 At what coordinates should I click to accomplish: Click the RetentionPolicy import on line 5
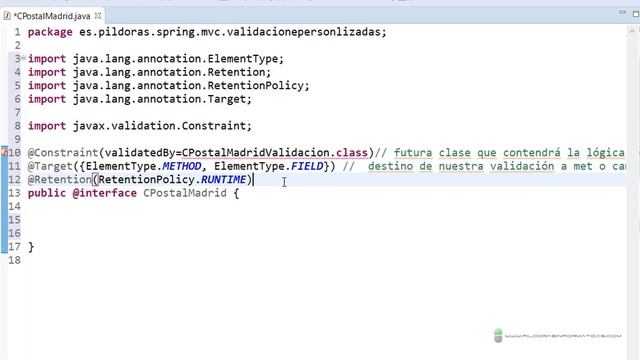coord(169,86)
